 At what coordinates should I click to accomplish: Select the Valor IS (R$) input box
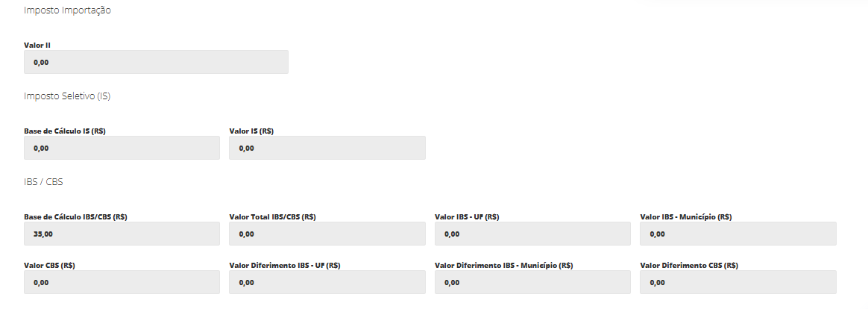click(327, 148)
